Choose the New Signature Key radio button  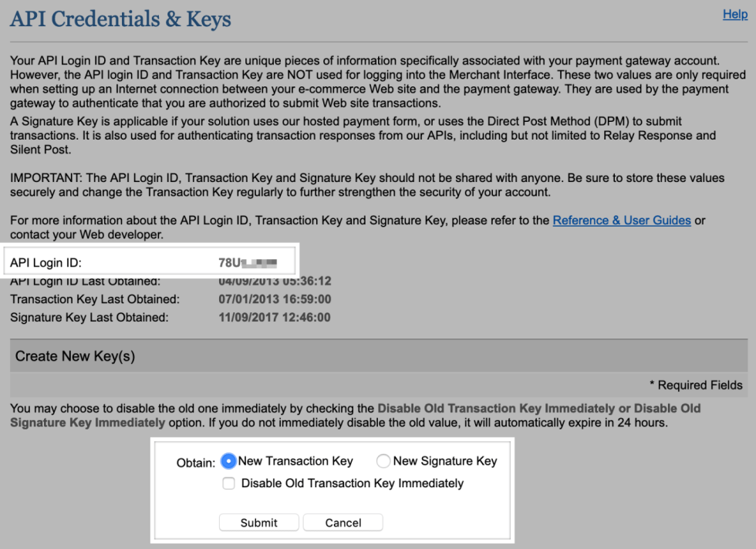(x=383, y=461)
